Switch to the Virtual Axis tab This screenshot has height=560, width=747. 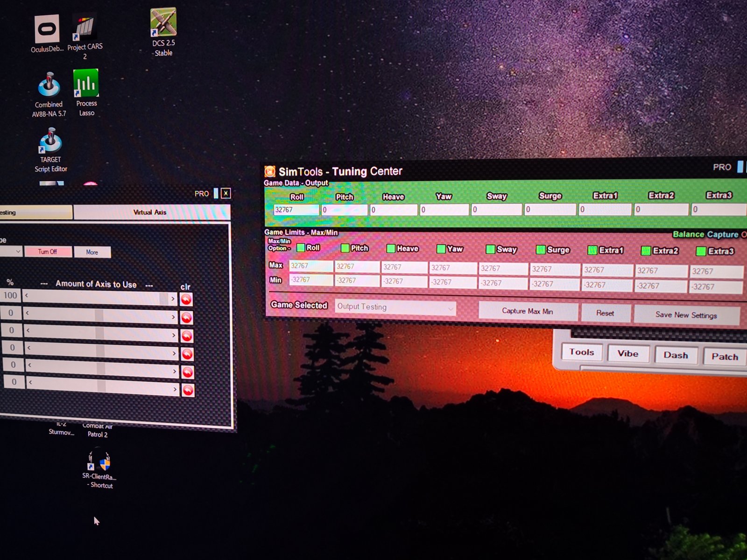tap(151, 212)
